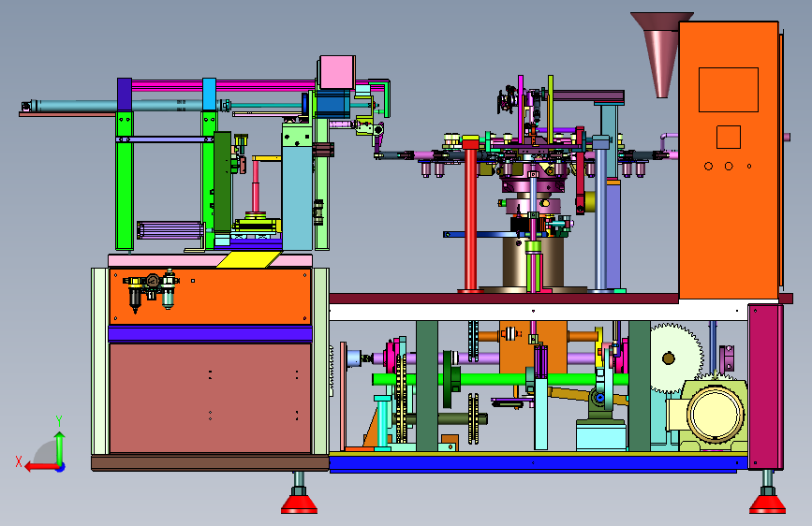Screen dimensions: 812x526
Task: Click the blue motor beneath the pink box
Action: pyautogui.click(x=332, y=104)
